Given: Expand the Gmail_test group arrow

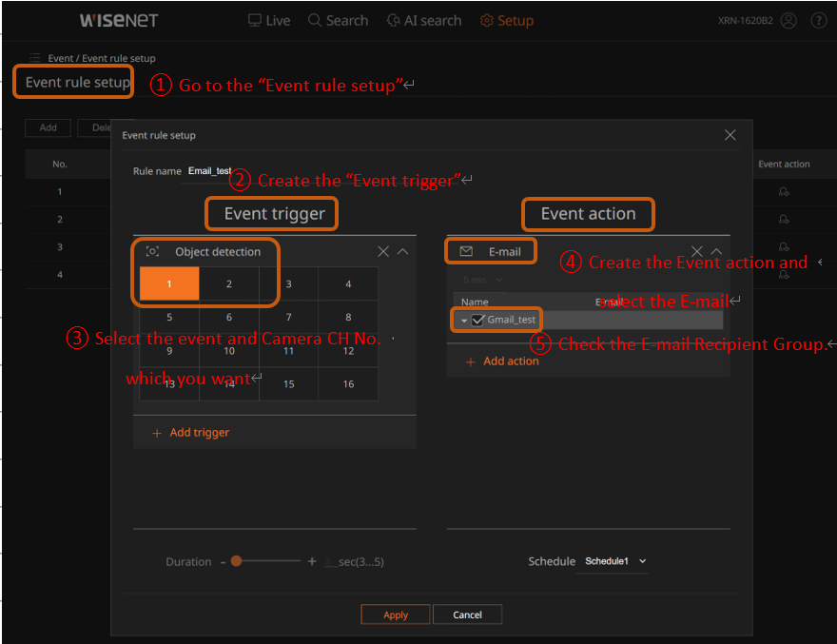Looking at the screenshot, I should (x=464, y=321).
